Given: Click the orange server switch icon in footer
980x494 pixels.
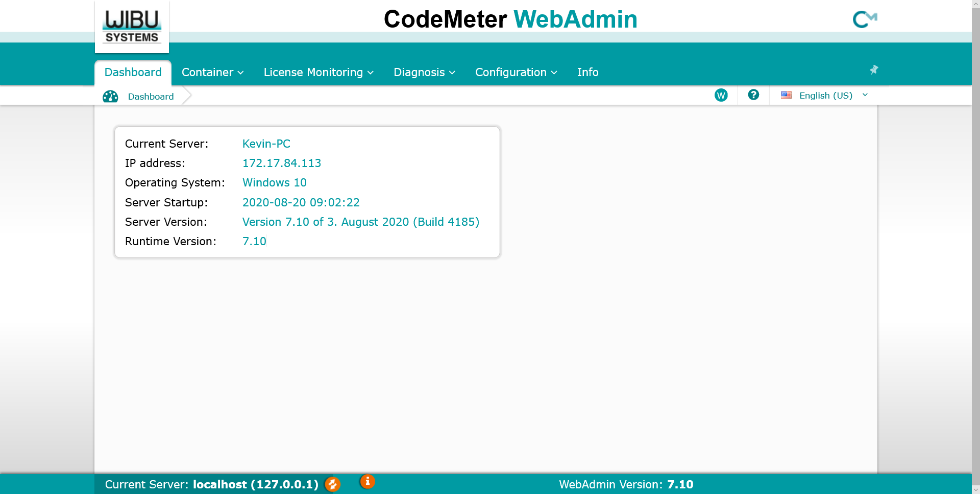Looking at the screenshot, I should coord(333,484).
